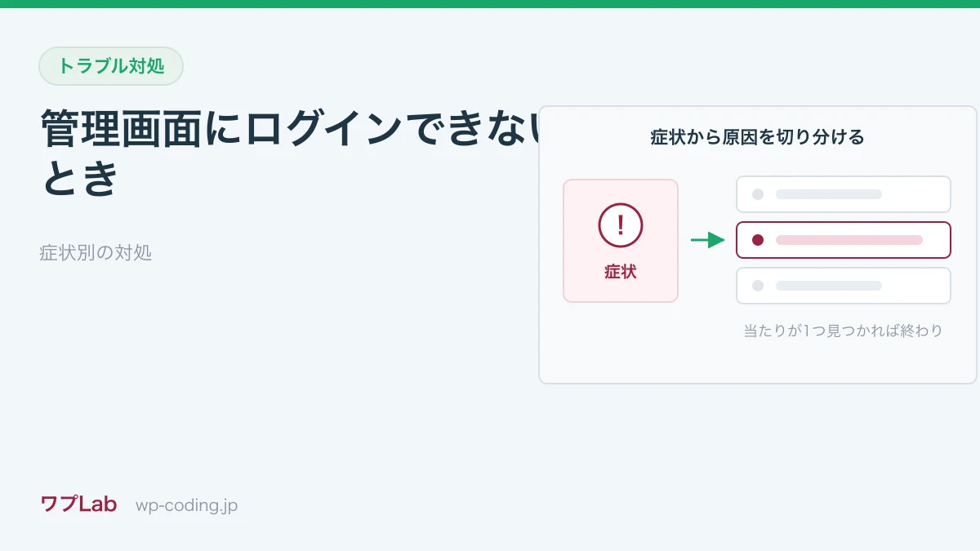Click the トラブル対処 category badge
The height and width of the screenshot is (551, 980).
(111, 66)
